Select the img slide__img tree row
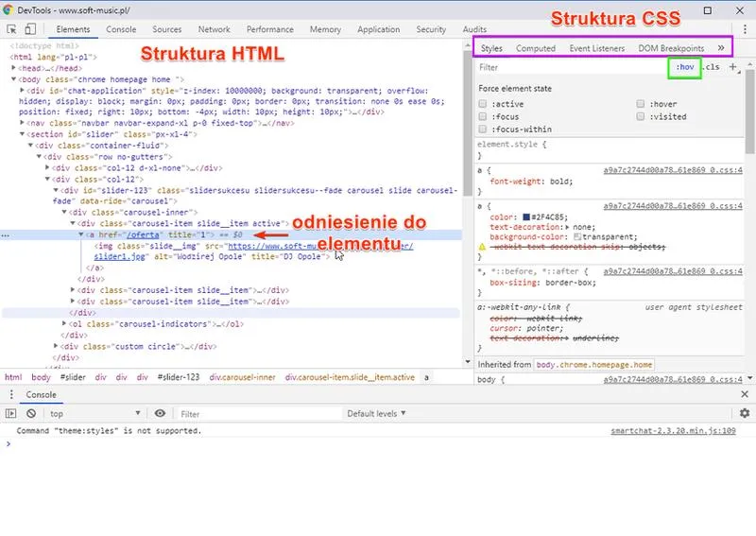 coord(253,251)
